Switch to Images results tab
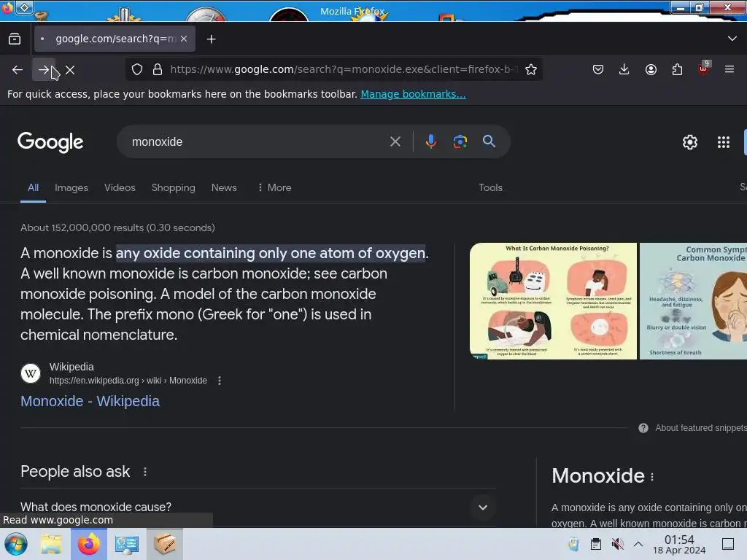The image size is (747, 560). (x=71, y=187)
